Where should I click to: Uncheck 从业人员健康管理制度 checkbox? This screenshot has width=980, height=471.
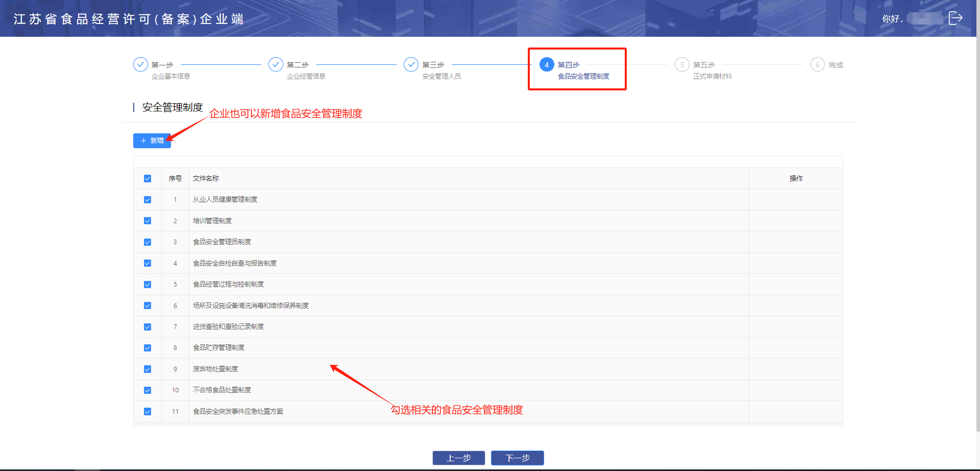tap(148, 200)
